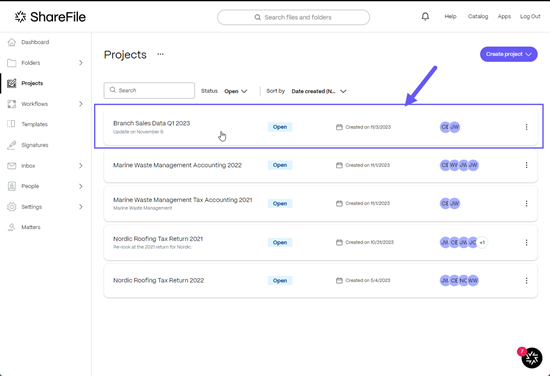Select the Projects icon in sidebar
550x376 pixels.
point(12,83)
